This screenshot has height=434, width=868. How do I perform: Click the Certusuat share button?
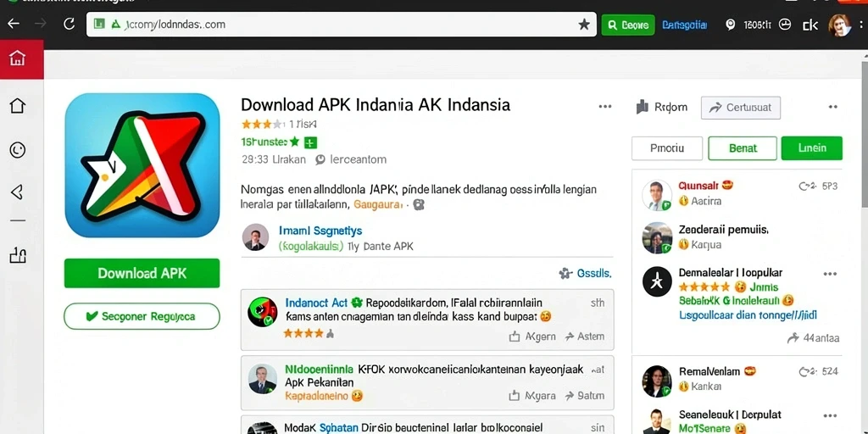point(741,108)
